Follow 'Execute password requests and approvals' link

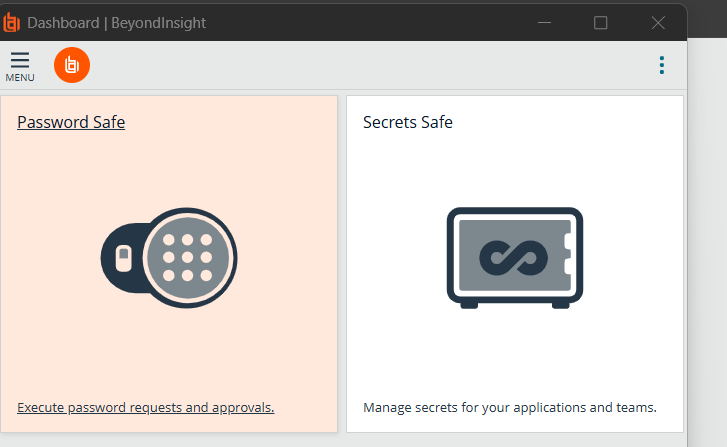pyautogui.click(x=146, y=408)
